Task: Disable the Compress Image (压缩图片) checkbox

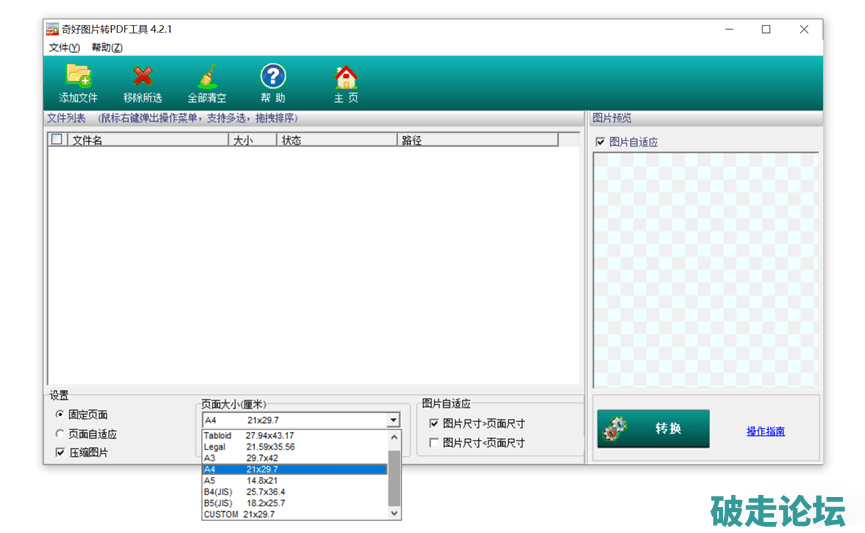Action: click(x=60, y=453)
